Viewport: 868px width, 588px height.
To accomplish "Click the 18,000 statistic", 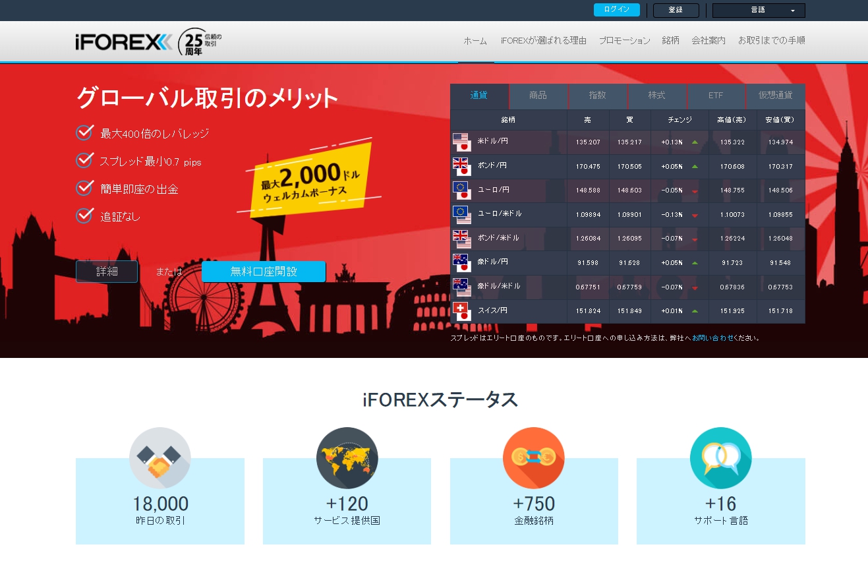I will pos(160,504).
